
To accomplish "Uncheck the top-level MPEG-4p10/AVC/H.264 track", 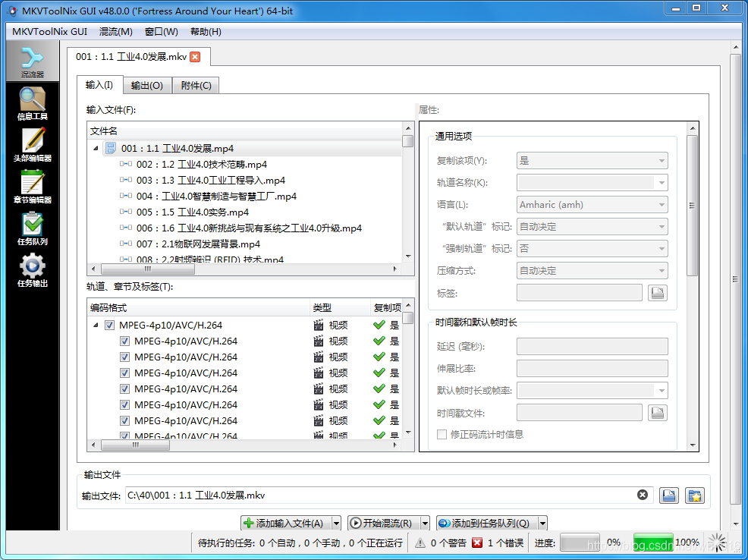I will 110,326.
